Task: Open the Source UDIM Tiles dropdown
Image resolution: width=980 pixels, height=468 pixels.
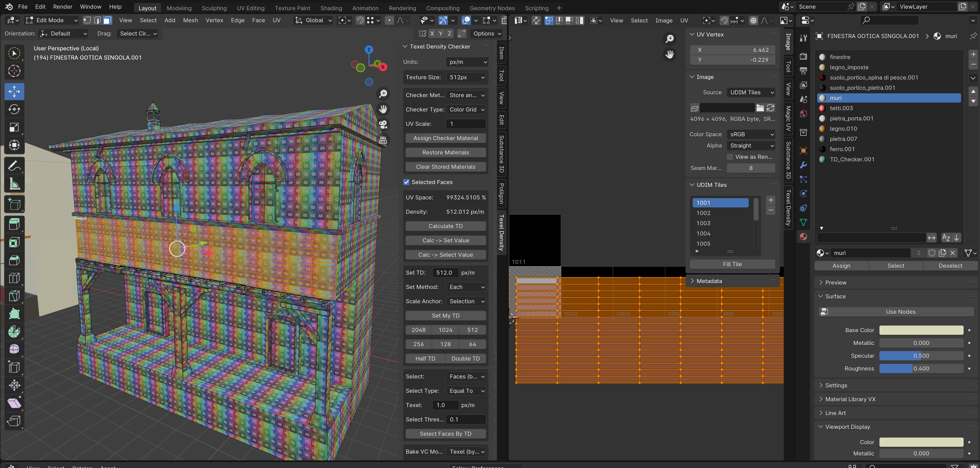Action: (750, 92)
